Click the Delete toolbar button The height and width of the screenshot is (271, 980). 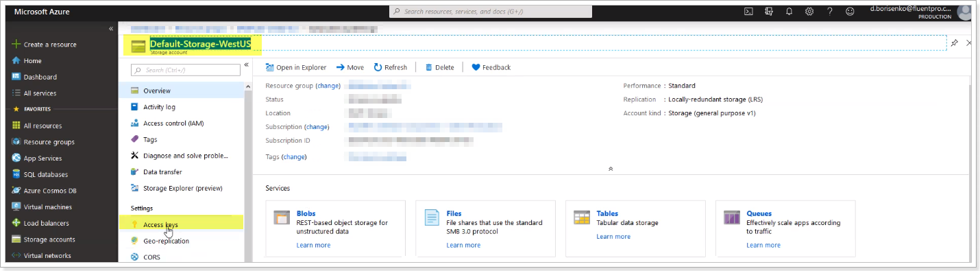pyautogui.click(x=439, y=67)
